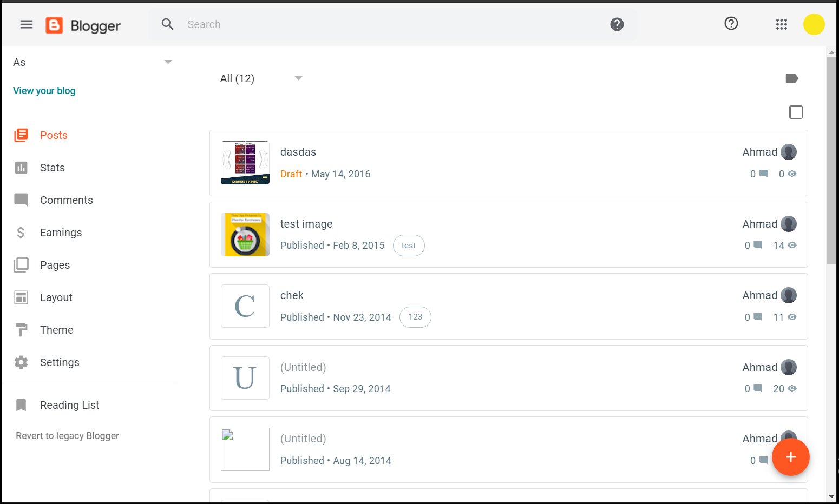Click Revert to legacy Blogger
Viewport: 839px width, 504px height.
[x=67, y=435]
